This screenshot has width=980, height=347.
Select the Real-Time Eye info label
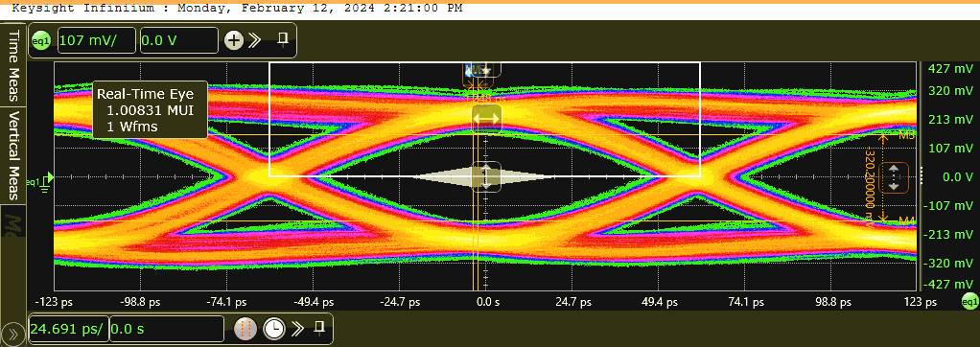point(150,110)
